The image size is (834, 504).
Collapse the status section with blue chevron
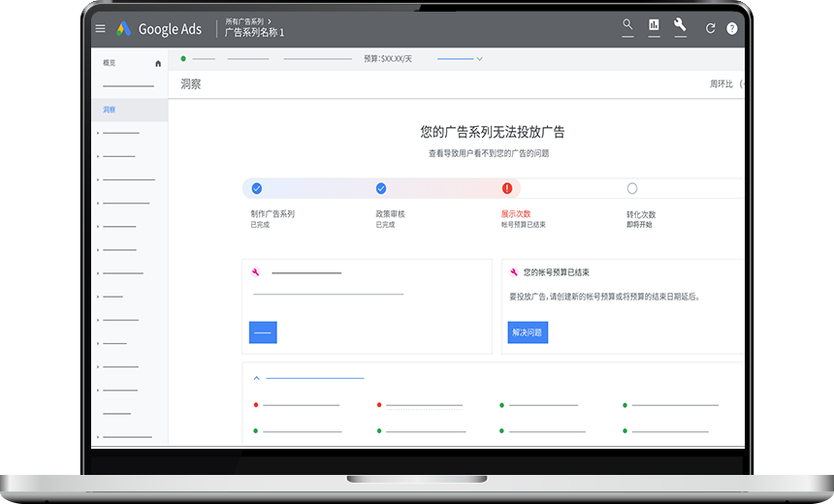tap(257, 378)
